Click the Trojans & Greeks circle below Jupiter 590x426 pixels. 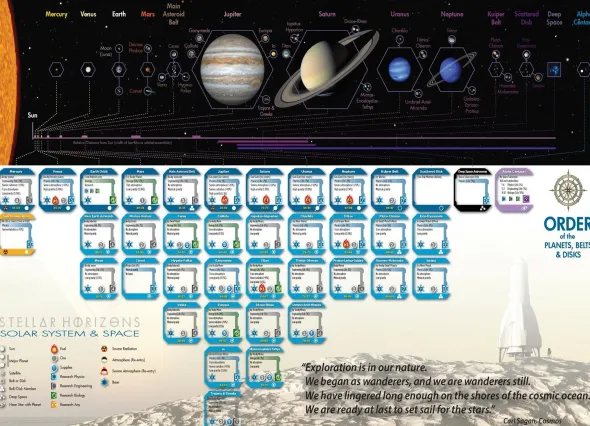tap(266, 100)
